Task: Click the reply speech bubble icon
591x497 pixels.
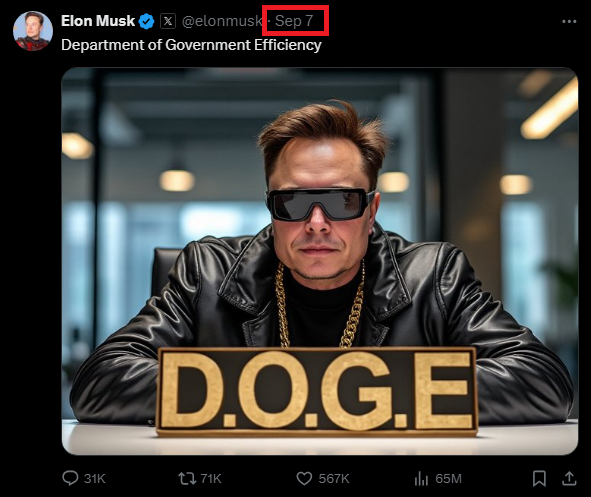Action: coord(70,478)
